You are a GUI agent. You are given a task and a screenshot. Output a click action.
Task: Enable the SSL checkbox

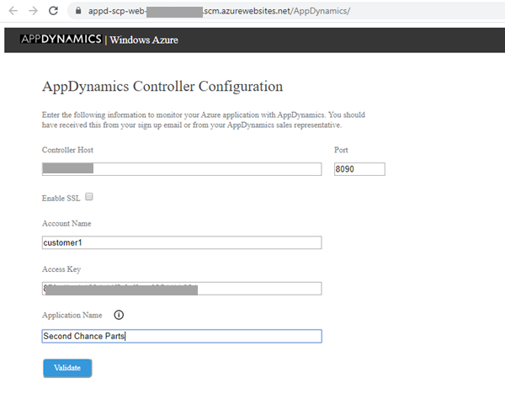click(x=89, y=197)
